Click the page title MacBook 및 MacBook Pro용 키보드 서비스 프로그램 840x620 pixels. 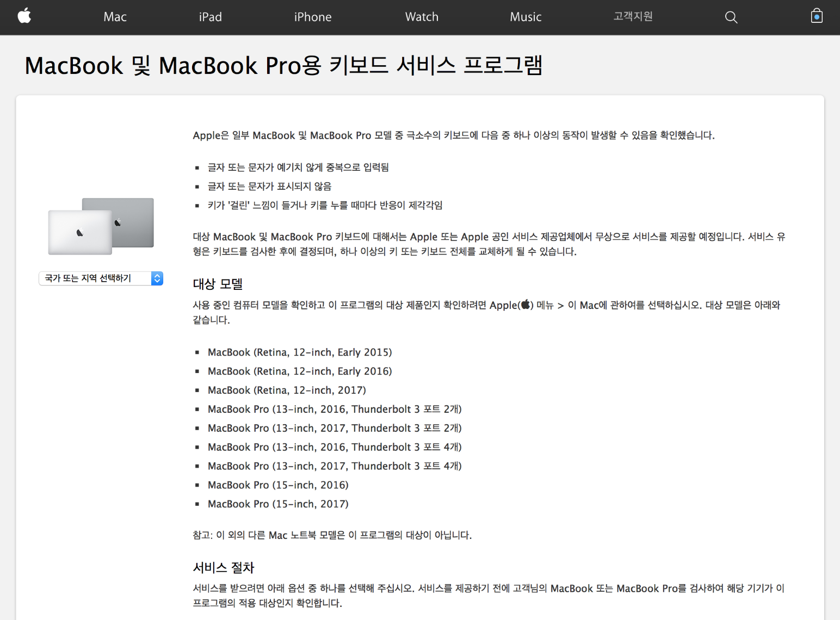283,65
